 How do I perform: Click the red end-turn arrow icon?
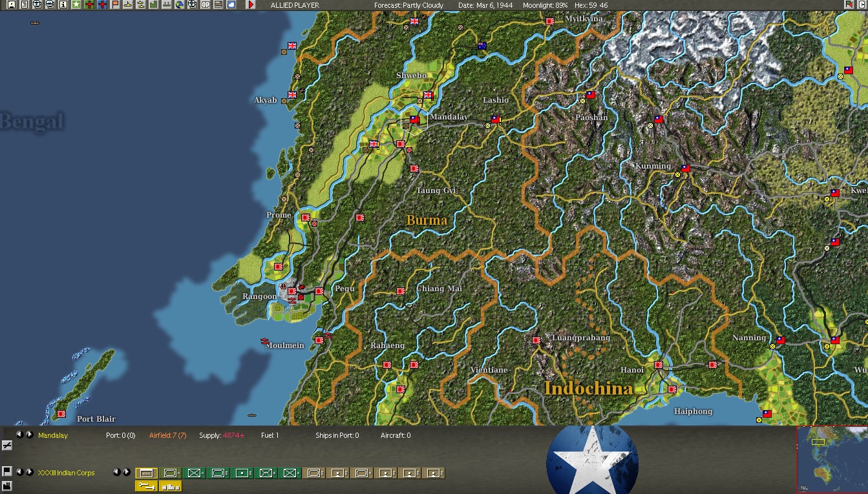point(251,5)
